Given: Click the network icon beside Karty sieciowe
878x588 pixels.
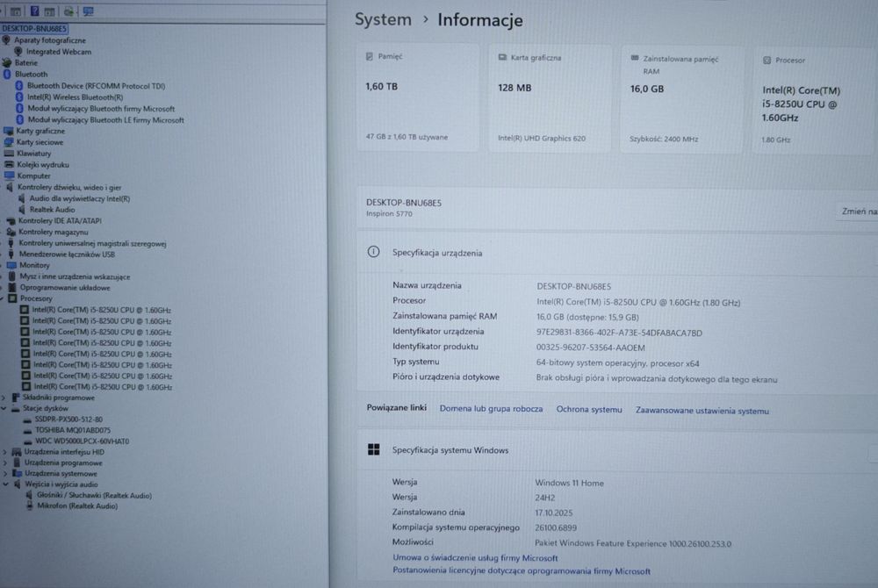Looking at the screenshot, I should (9, 142).
